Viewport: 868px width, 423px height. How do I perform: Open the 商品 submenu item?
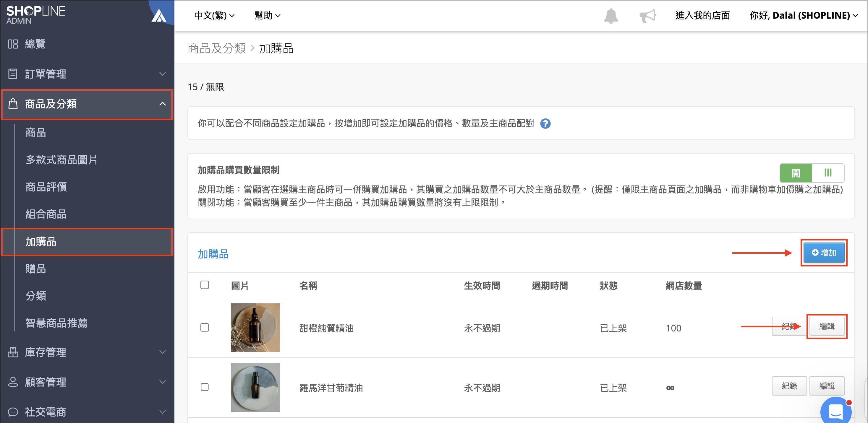(36, 133)
